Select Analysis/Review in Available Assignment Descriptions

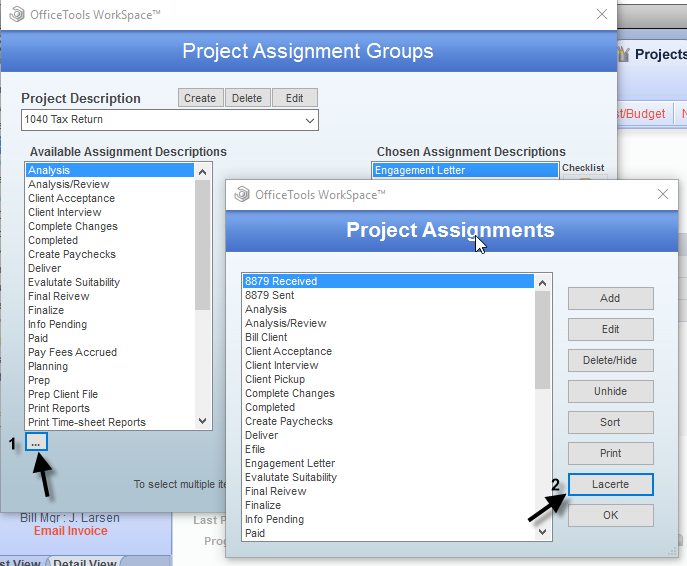click(110, 184)
